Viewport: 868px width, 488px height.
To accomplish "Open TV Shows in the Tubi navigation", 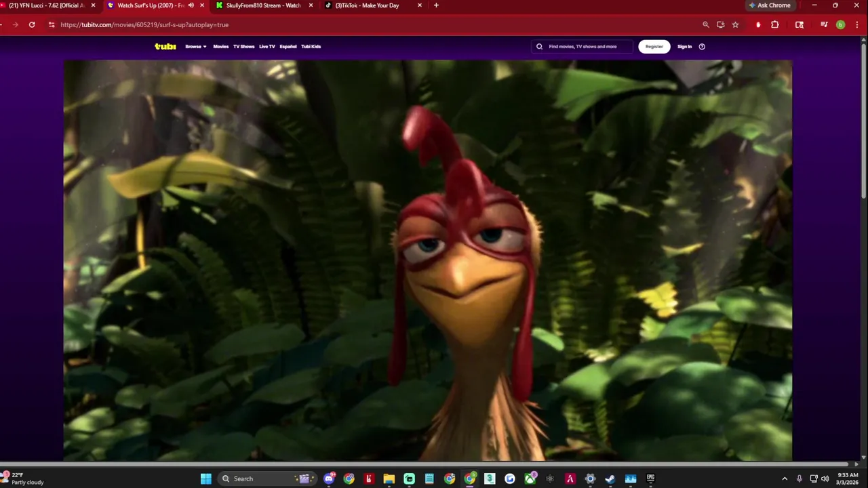I will point(243,47).
